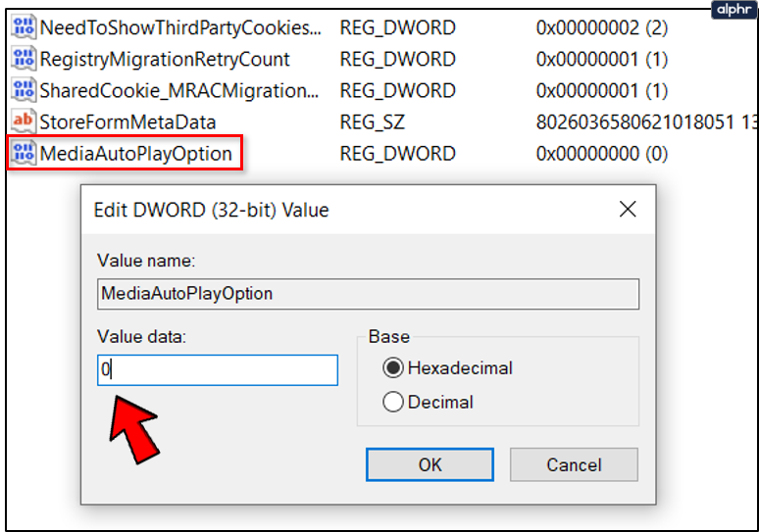Viewport: 759px width, 532px height.
Task: Select the NeedToShowThirdPartyCookies entry name
Action: [x=179, y=28]
